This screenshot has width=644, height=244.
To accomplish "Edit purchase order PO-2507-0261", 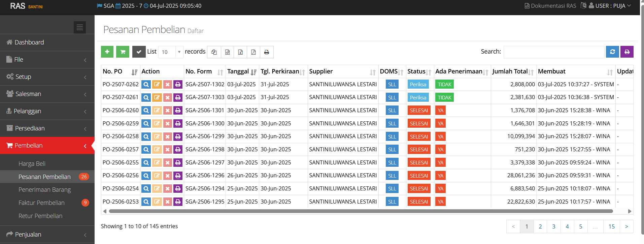I will click(x=157, y=98).
